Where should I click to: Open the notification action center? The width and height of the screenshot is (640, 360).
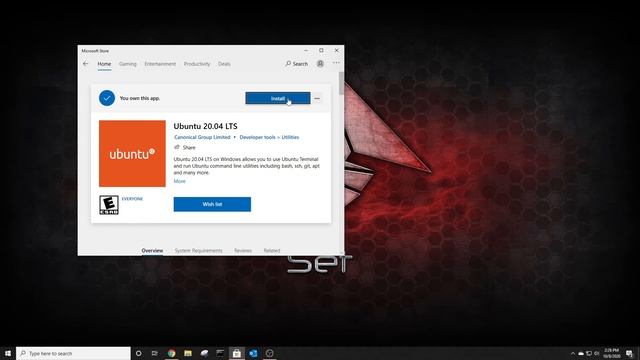point(629,353)
